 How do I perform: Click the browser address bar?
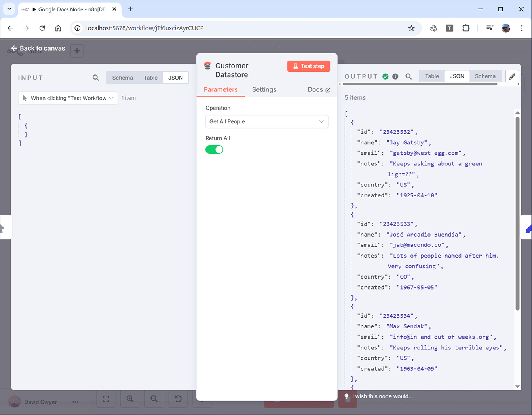pyautogui.click(x=245, y=28)
